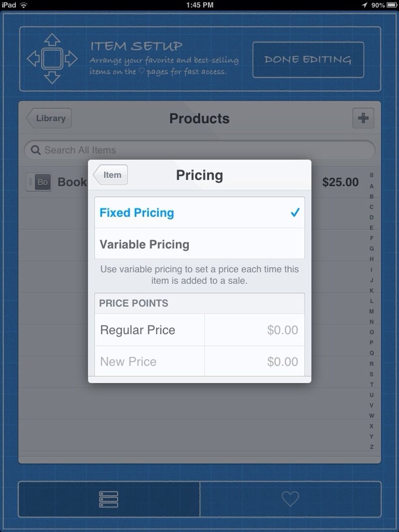Screen dimensions: 399x532
Task: Tap the plus icon to add product
Action: tap(363, 118)
